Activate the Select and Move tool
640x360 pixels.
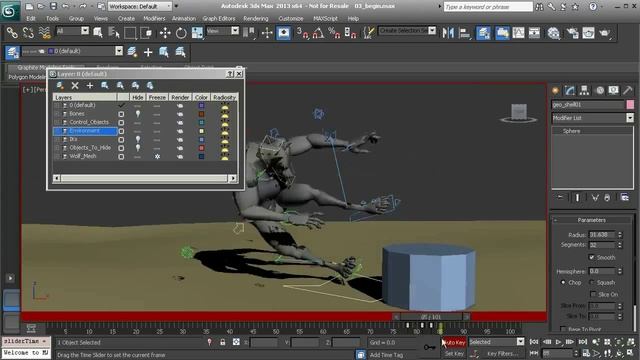(x=165, y=33)
